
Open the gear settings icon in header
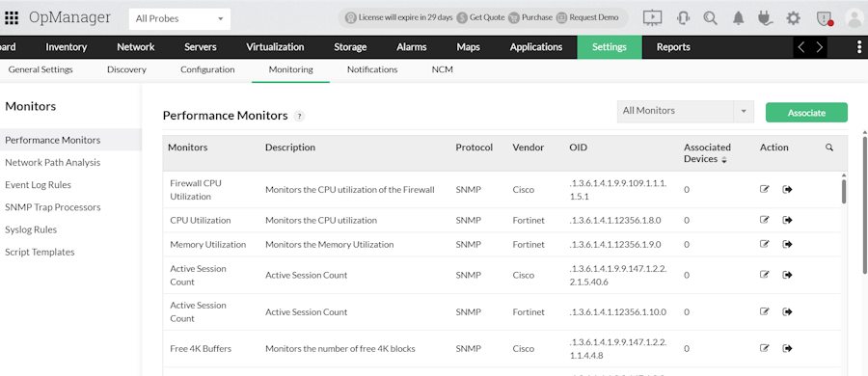pos(794,18)
